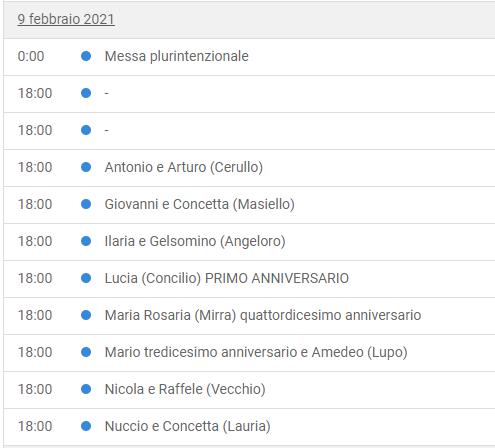Viewport: 495px width, 448px height.
Task: Click the blue dot beside Nuccio e Concetta
Action: [86, 426]
